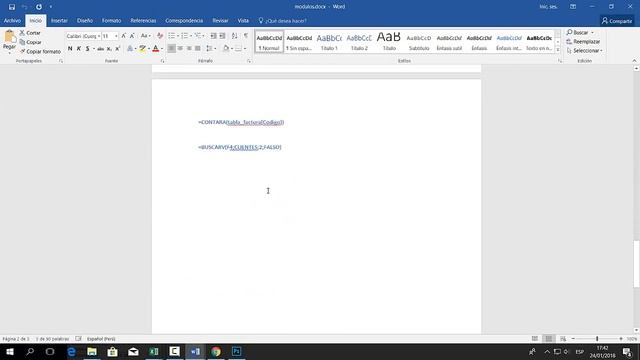
Task: Center paragraph text
Action: (180, 49)
